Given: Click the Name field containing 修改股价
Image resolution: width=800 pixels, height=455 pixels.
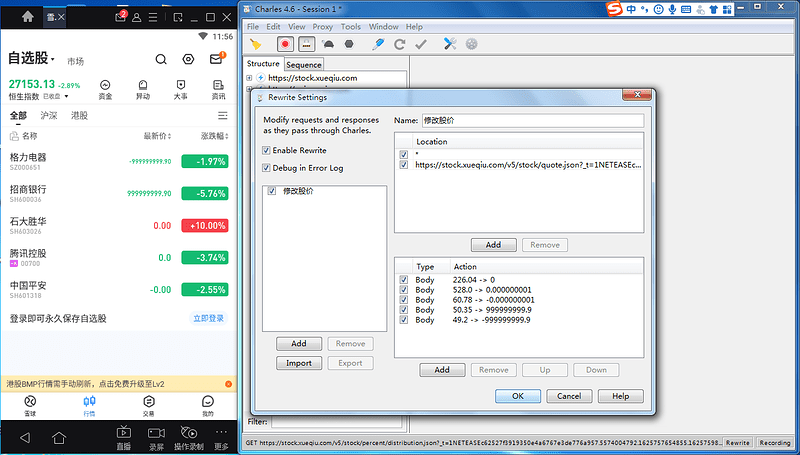Looking at the screenshot, I should point(533,121).
